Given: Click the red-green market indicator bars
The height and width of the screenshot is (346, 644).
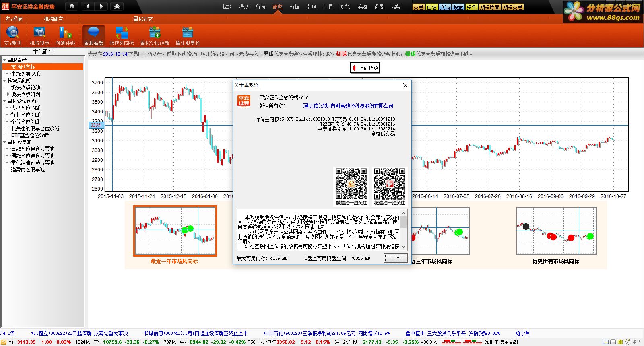Looking at the screenshot, I should click(x=462, y=342).
